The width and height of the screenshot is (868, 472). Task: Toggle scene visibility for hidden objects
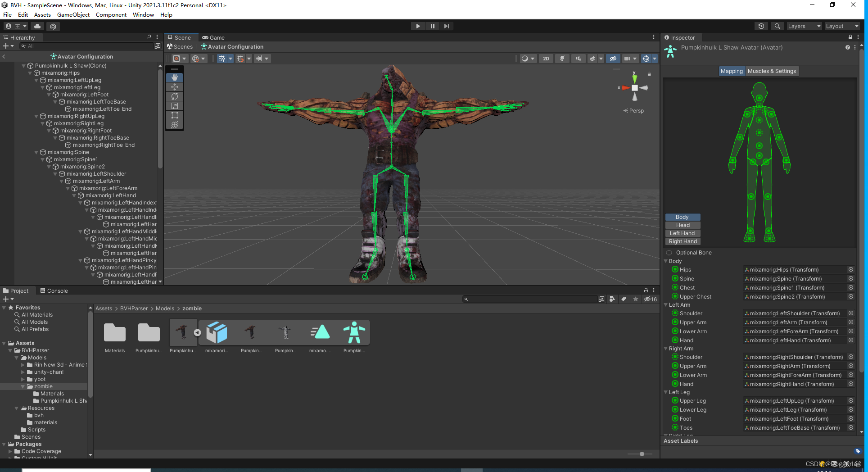pos(613,59)
